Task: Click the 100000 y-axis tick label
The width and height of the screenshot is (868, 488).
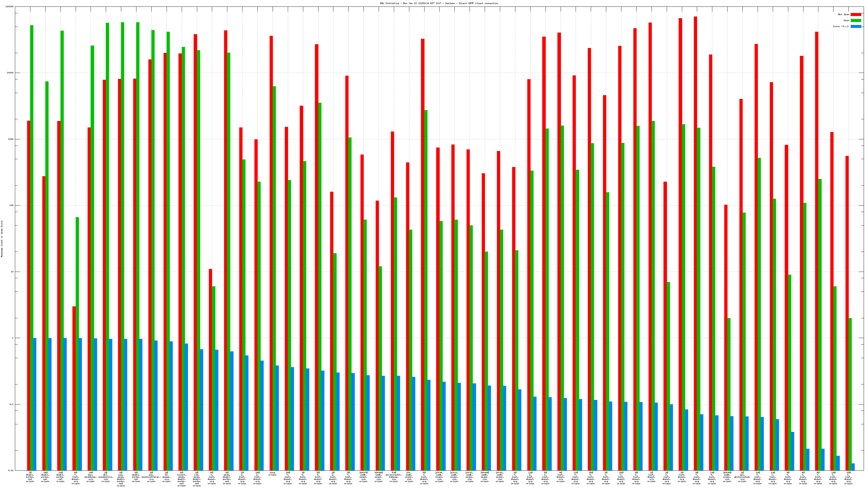Action: [10, 7]
